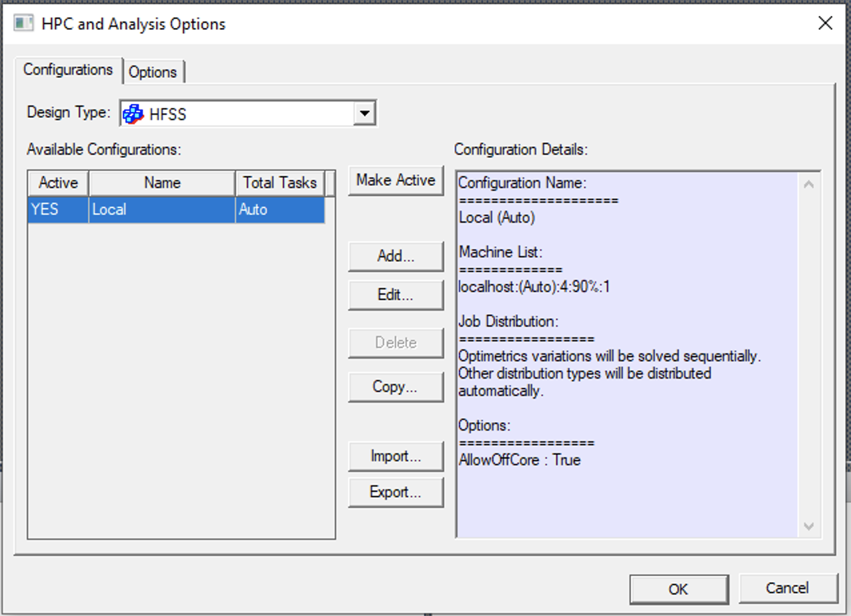This screenshot has height=616, width=851.
Task: Switch to the Options tab
Action: coord(153,72)
